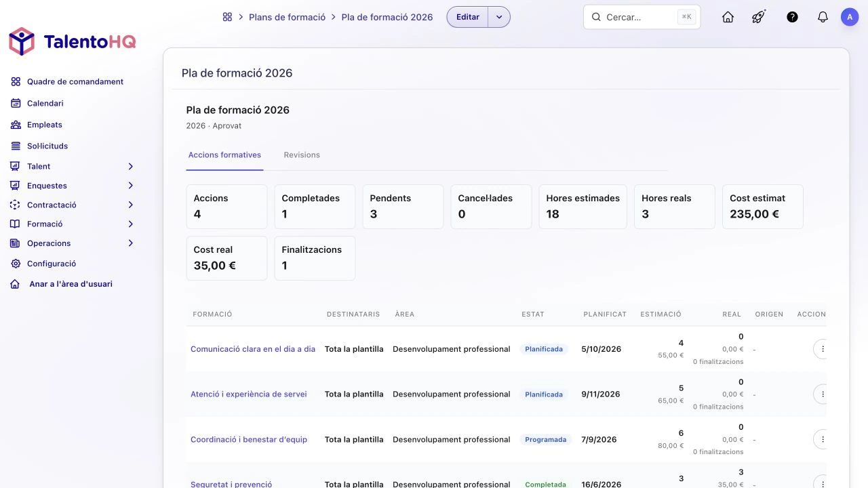Click the Hores estimades 18 card
This screenshot has height=488, width=868.
pos(583,207)
